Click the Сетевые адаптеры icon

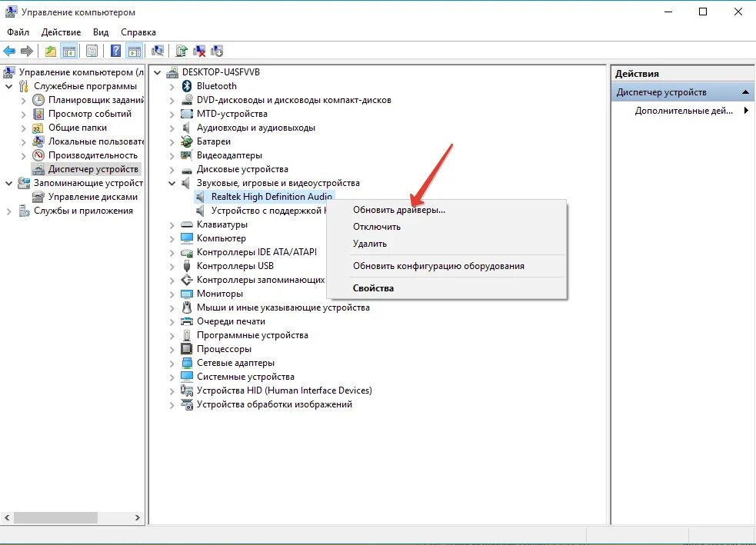(x=187, y=363)
